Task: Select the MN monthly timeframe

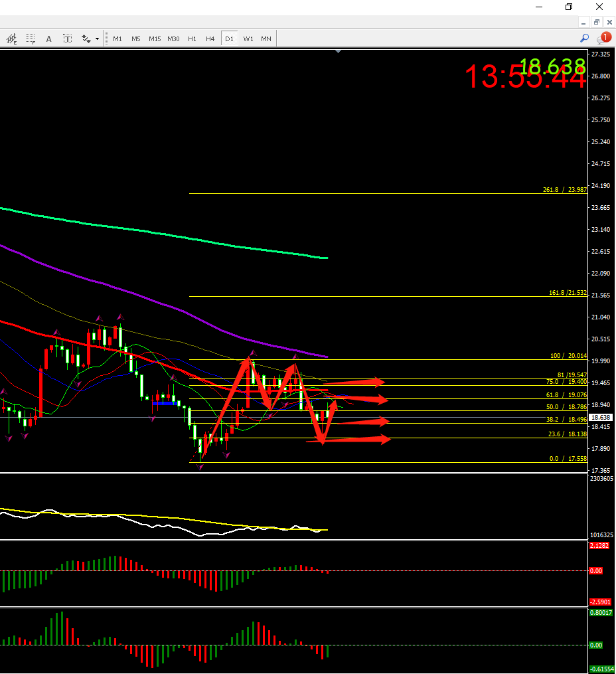Action: (266, 39)
